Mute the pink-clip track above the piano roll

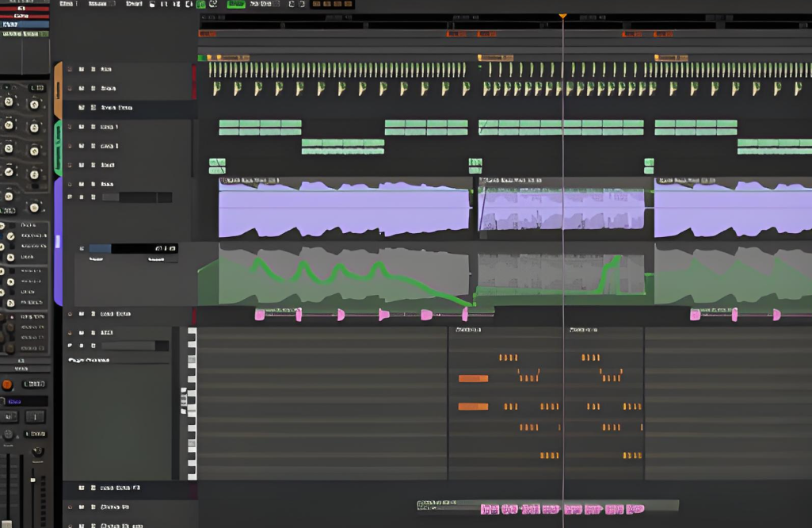pos(82,313)
